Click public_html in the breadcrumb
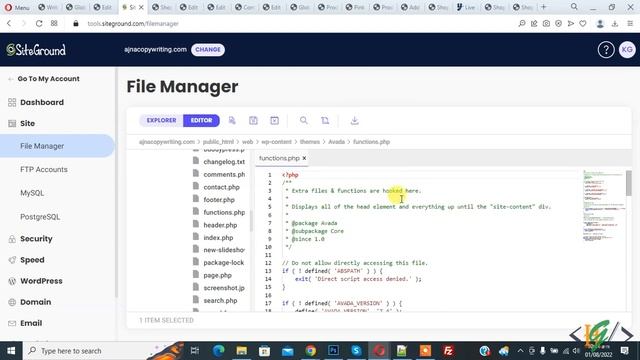The height and width of the screenshot is (360, 640). tap(218, 142)
